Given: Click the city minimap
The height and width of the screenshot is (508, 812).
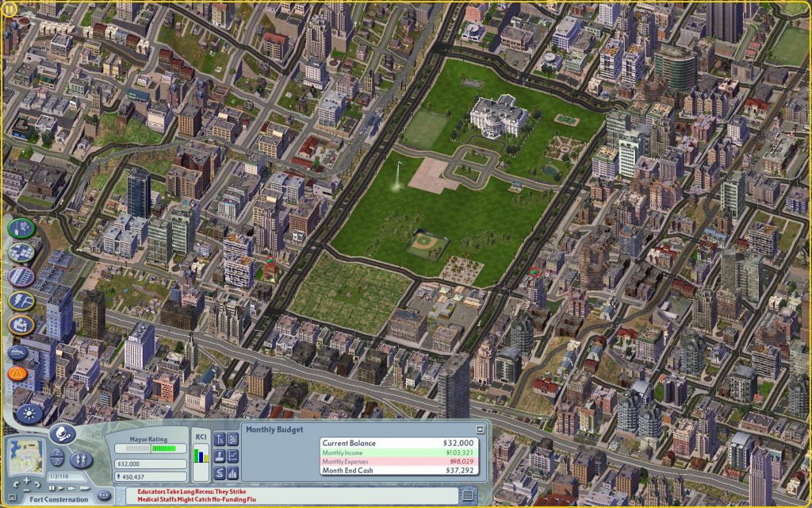Looking at the screenshot, I should click(x=26, y=456).
